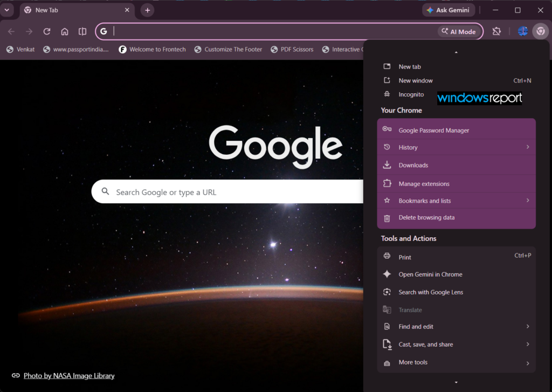
Task: Select Manage extensions in menu
Action: click(x=456, y=183)
